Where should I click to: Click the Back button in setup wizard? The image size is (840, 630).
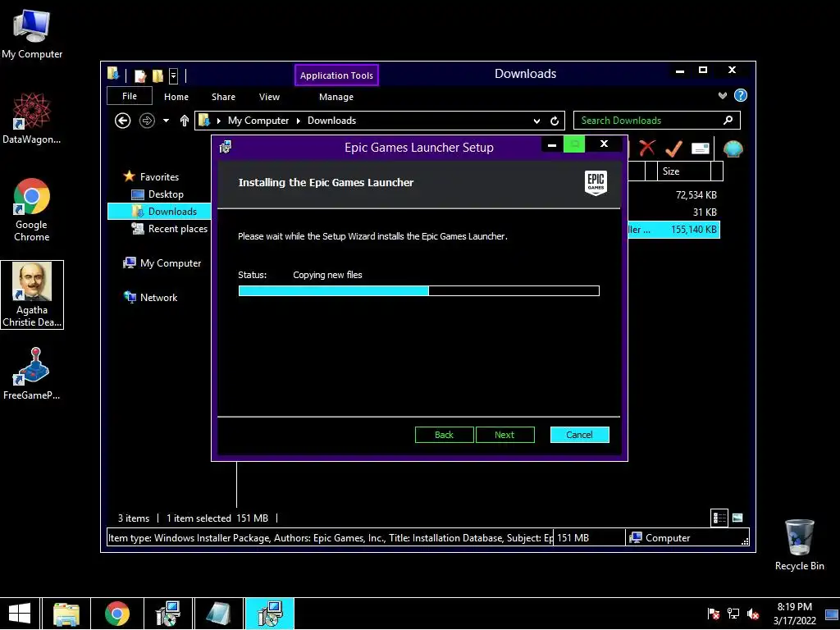[x=444, y=435]
